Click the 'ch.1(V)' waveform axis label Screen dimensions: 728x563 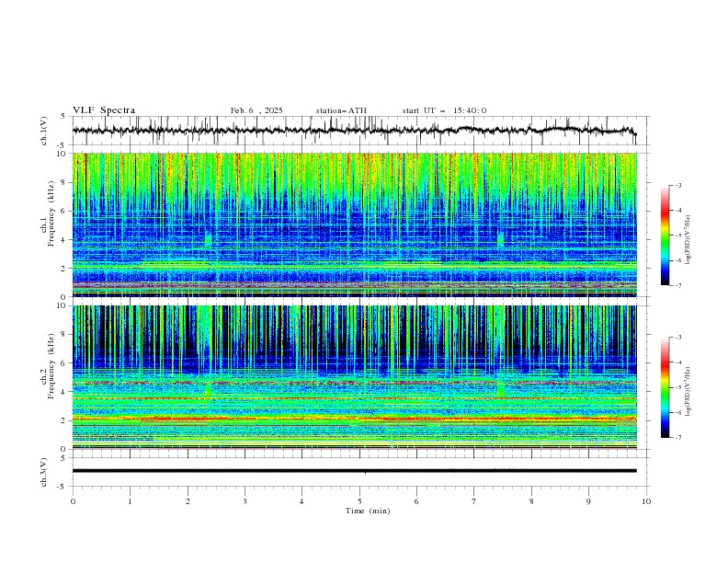click(44, 131)
